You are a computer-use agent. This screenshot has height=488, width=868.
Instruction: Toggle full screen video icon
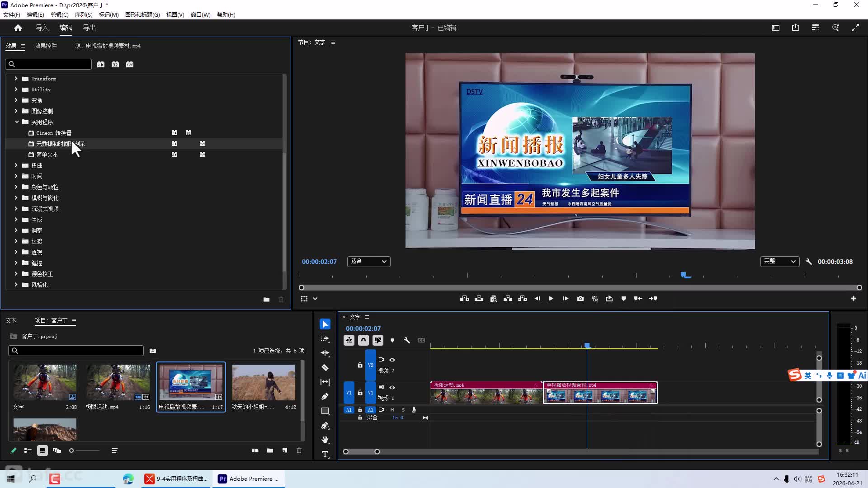pyautogui.click(x=855, y=28)
